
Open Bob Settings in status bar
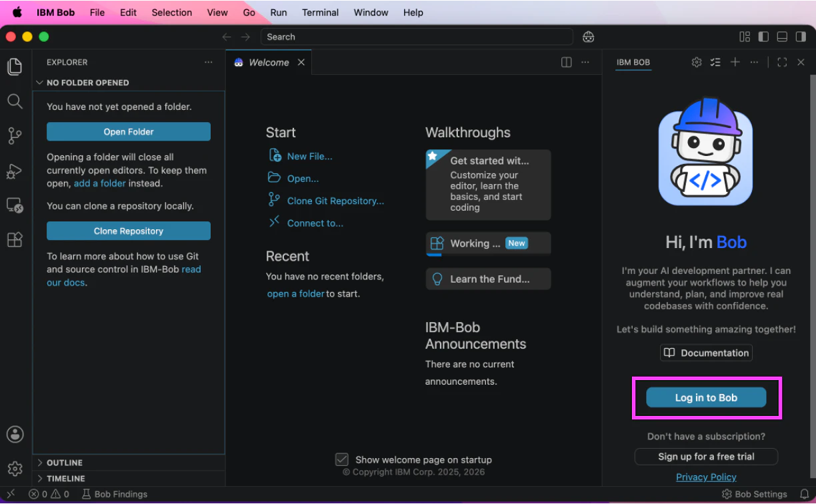[755, 494]
